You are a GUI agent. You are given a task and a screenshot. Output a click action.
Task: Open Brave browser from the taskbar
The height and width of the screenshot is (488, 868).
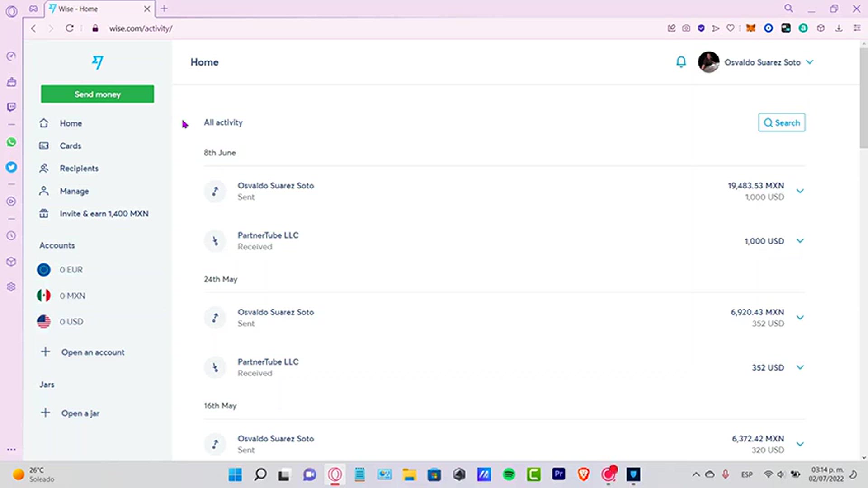coord(583,474)
